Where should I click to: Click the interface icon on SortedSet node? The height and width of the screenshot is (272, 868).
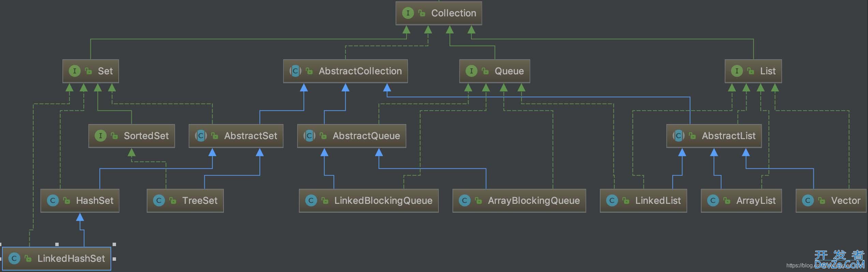pyautogui.click(x=100, y=136)
